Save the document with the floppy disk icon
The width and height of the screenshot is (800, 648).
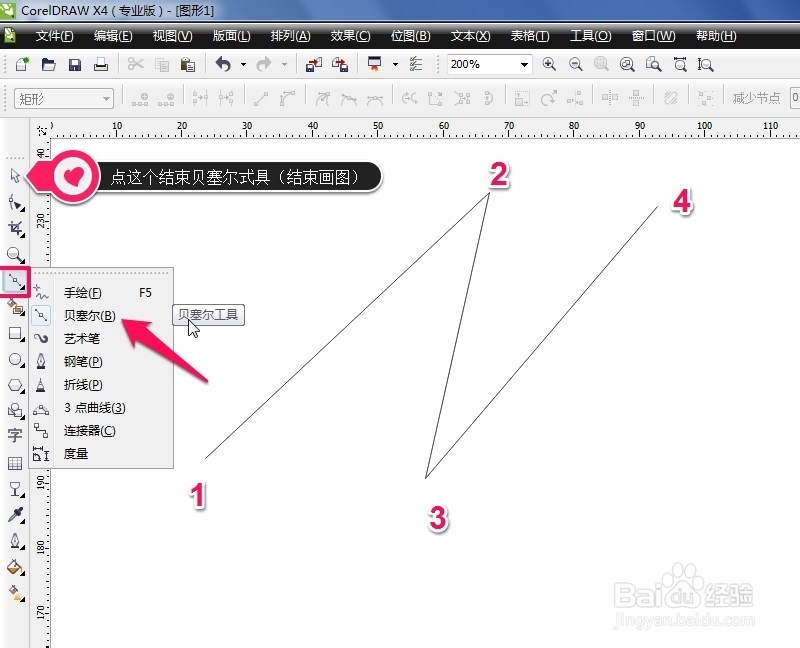click(x=75, y=65)
